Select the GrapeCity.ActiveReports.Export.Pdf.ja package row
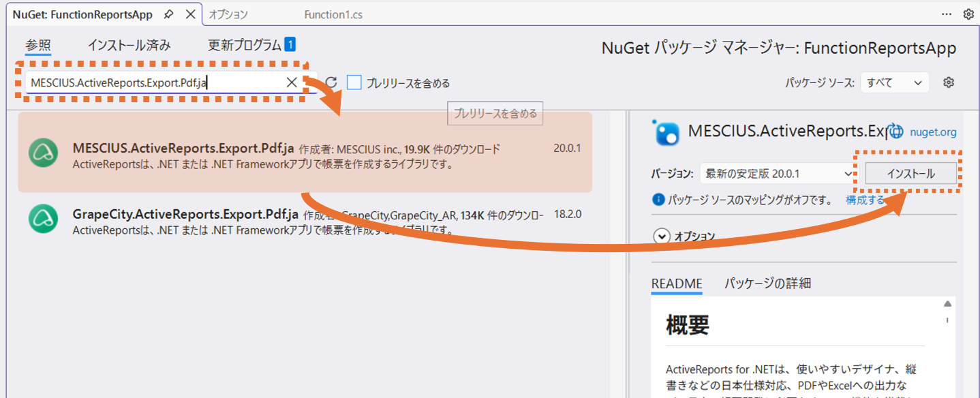This screenshot has width=980, height=398. [x=305, y=219]
